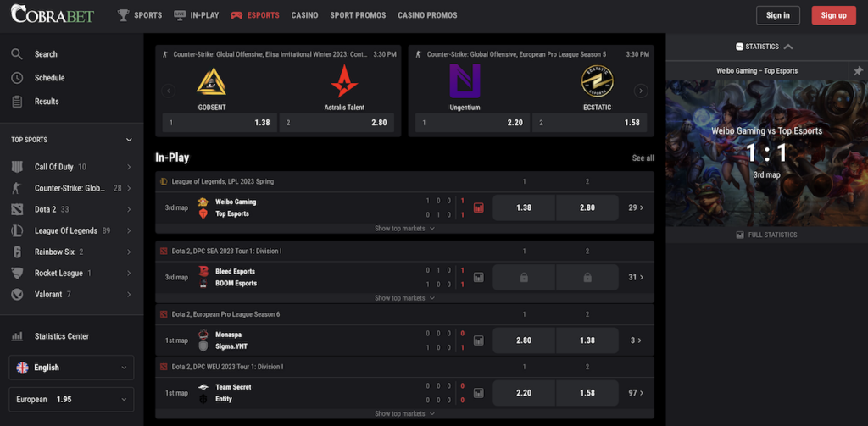Click the CobraBet logo

pos(53,14)
